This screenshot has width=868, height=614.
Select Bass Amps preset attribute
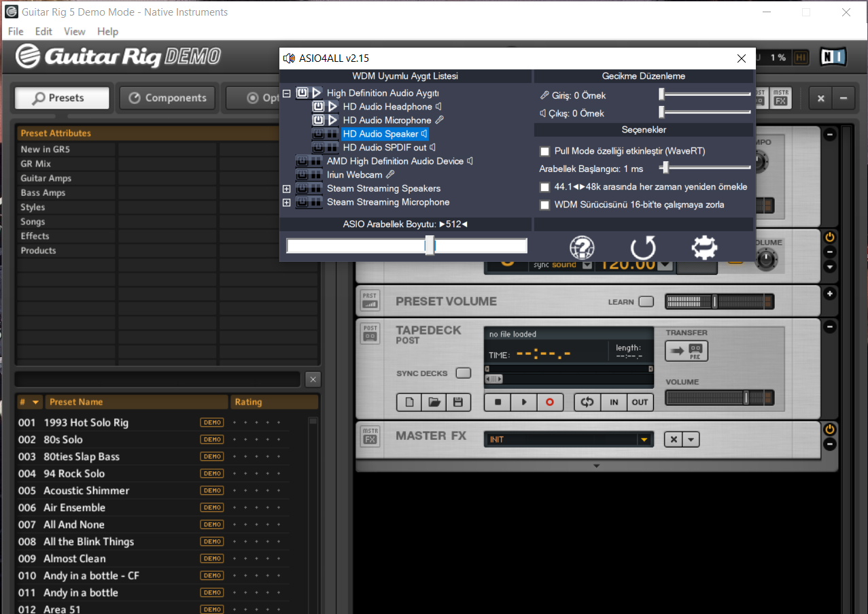(x=43, y=192)
